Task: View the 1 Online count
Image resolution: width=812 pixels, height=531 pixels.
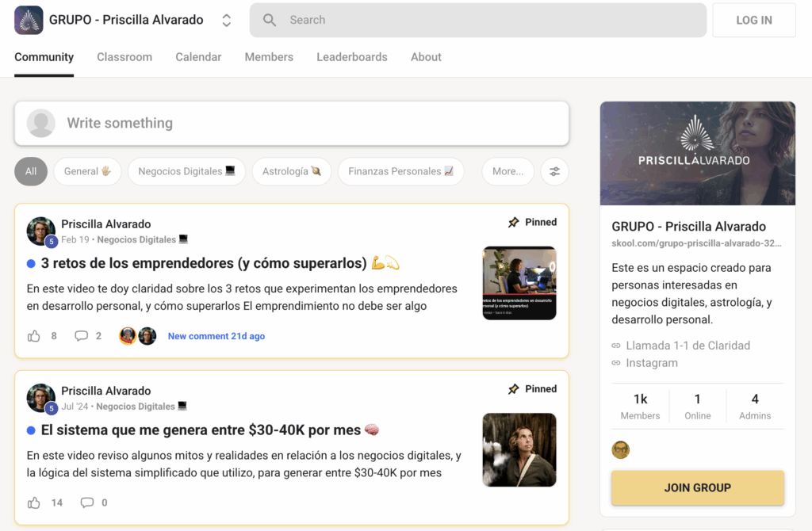Action: click(698, 407)
